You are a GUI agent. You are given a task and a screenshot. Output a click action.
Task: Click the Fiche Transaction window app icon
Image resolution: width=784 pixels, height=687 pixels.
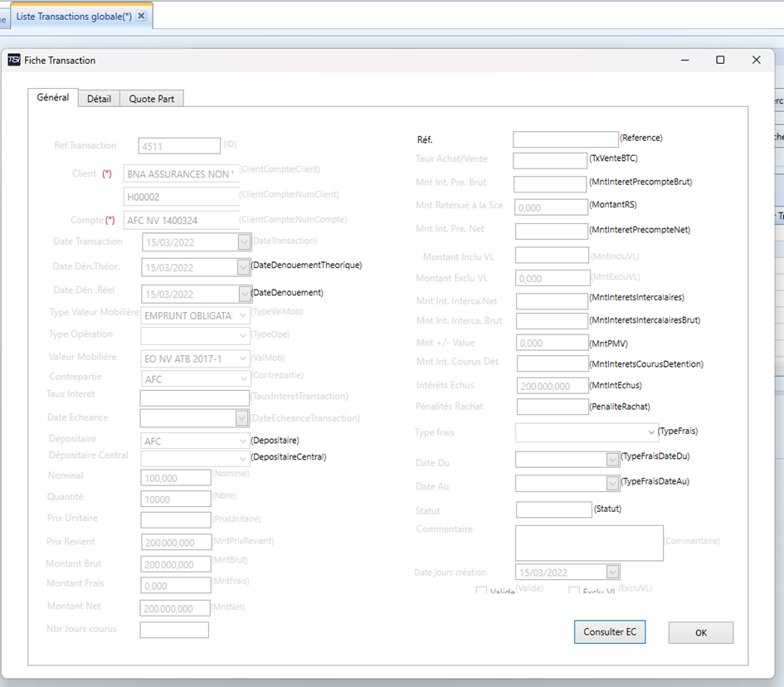click(14, 60)
